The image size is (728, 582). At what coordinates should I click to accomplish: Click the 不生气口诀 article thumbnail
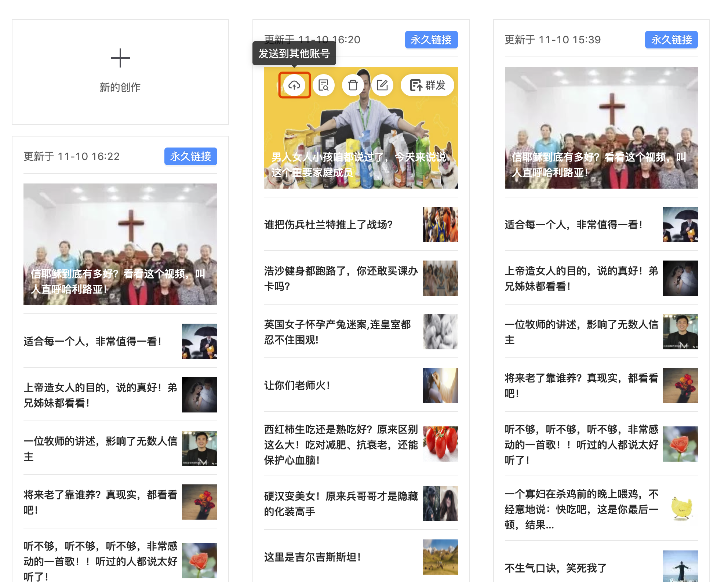(x=680, y=566)
